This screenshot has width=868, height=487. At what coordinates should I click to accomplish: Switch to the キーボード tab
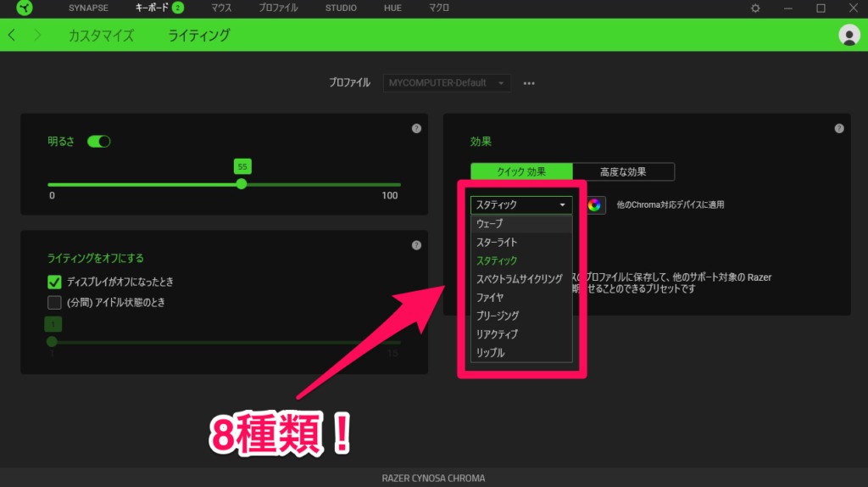(x=151, y=8)
